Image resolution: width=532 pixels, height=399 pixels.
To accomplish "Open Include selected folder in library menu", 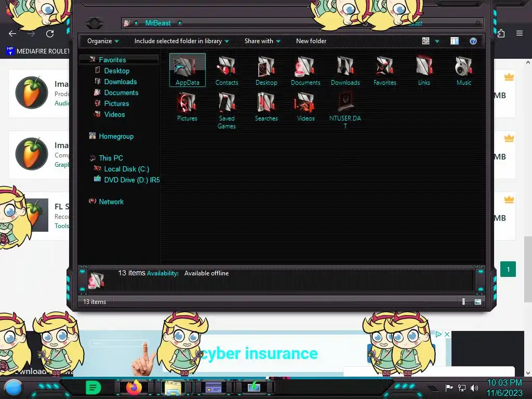I will click(181, 41).
